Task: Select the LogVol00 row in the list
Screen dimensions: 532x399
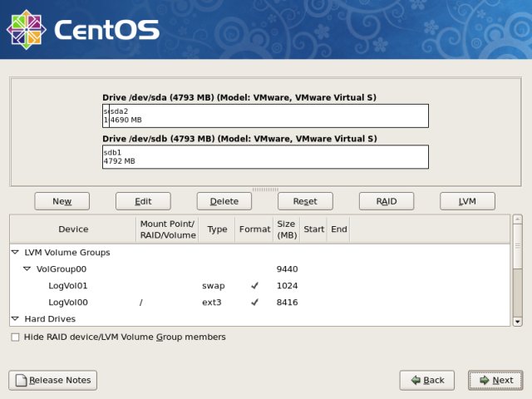Action: pyautogui.click(x=68, y=303)
